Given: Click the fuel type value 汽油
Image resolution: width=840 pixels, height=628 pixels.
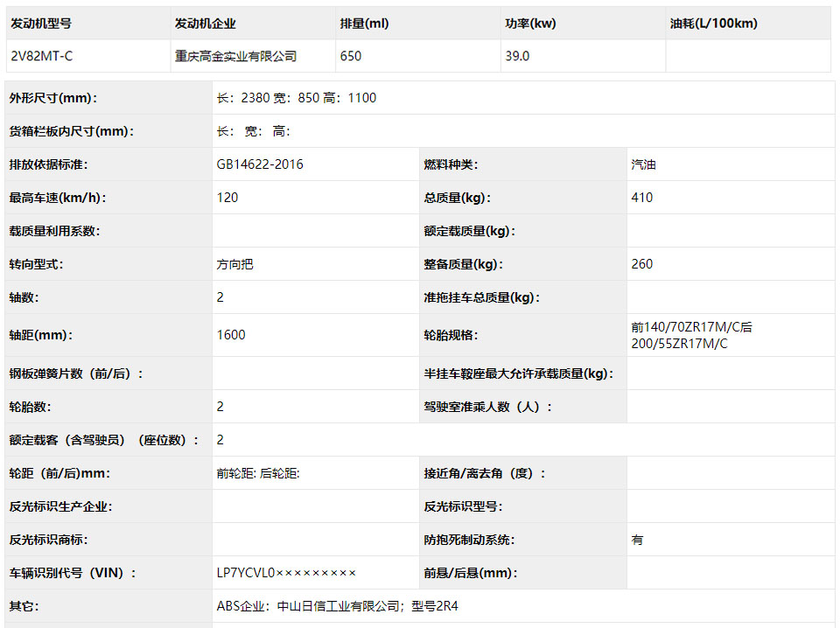Looking at the screenshot, I should coord(643,164).
